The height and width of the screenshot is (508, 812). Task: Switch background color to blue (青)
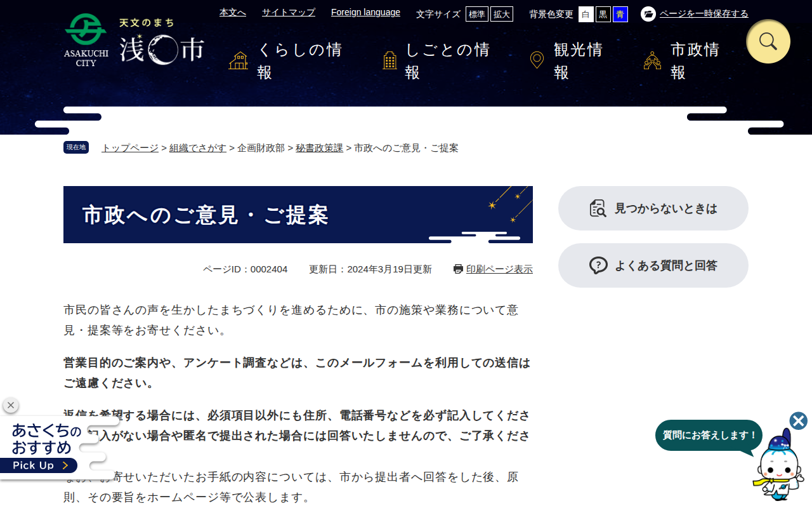click(x=620, y=14)
